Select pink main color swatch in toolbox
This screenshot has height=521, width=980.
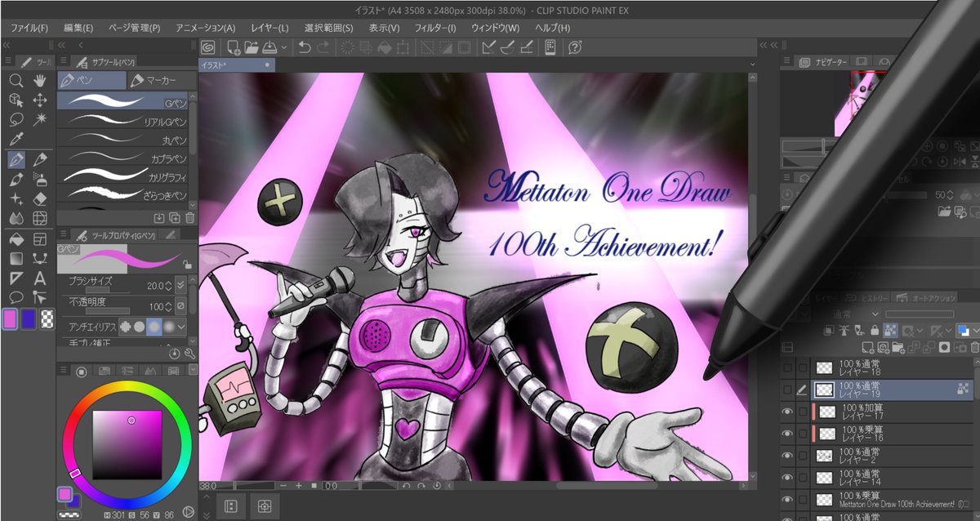click(x=11, y=318)
